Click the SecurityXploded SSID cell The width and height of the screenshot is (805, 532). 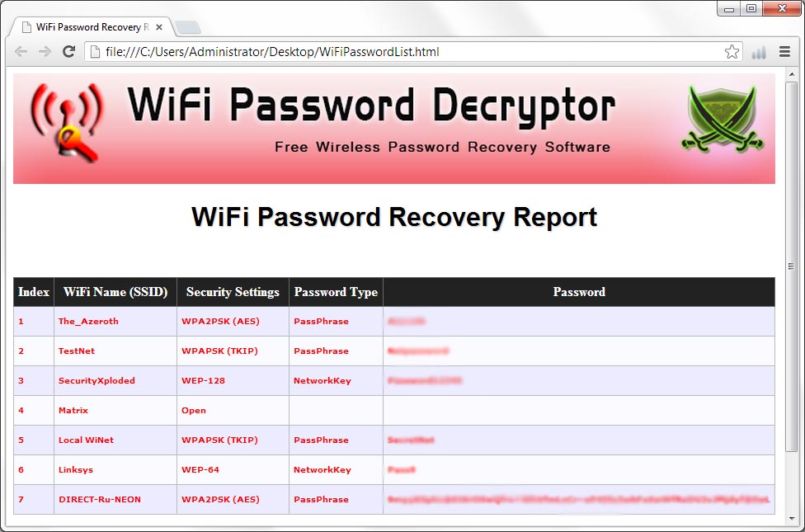[x=97, y=381]
